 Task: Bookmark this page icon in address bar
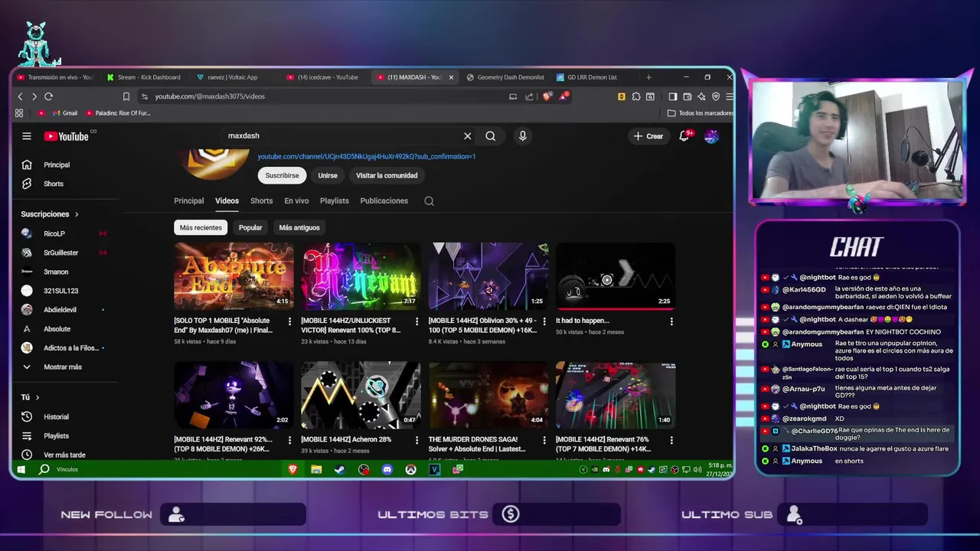point(126,96)
